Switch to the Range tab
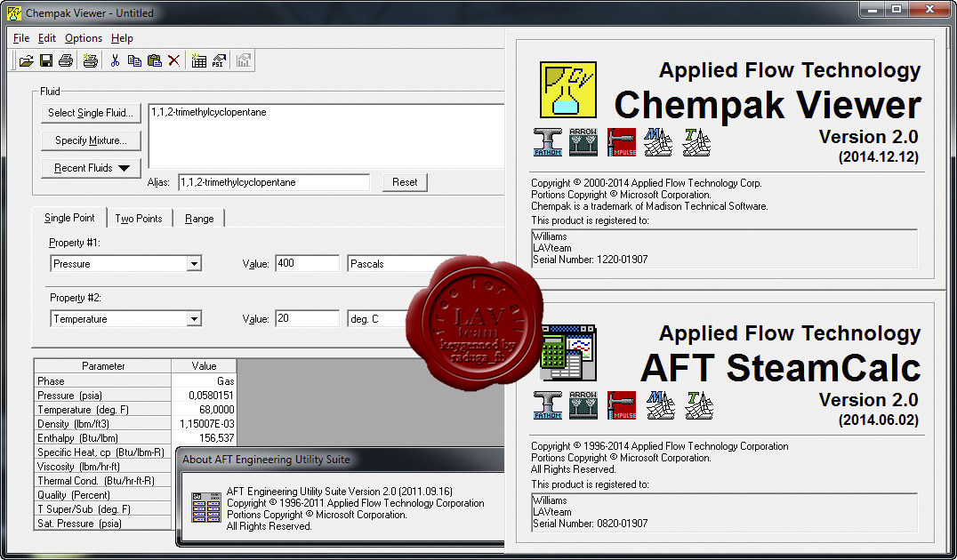Viewport: 957px width, 560px height. pos(199,219)
